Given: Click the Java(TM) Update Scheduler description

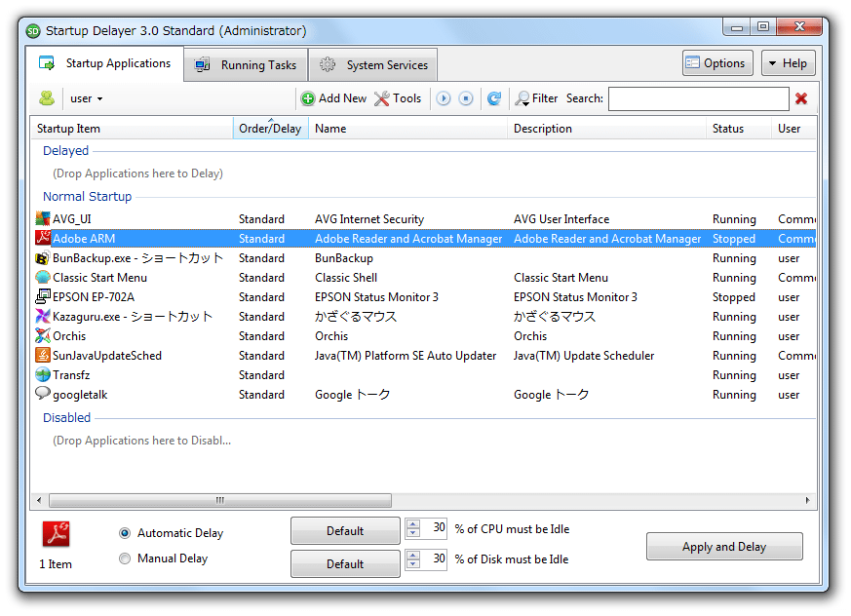Looking at the screenshot, I should point(584,356).
